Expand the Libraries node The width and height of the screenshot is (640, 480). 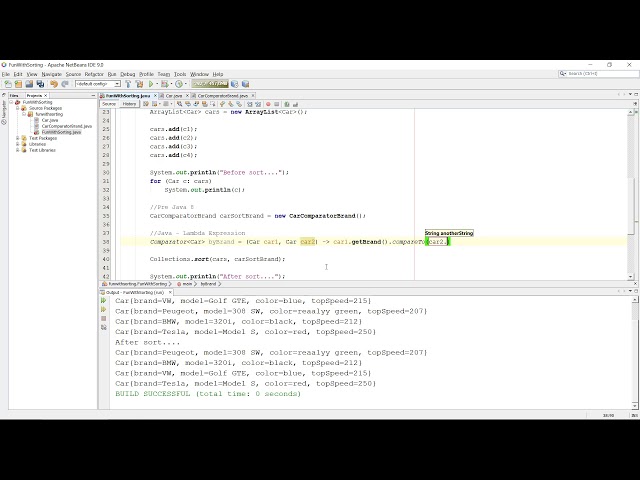pyautogui.click(x=18, y=144)
